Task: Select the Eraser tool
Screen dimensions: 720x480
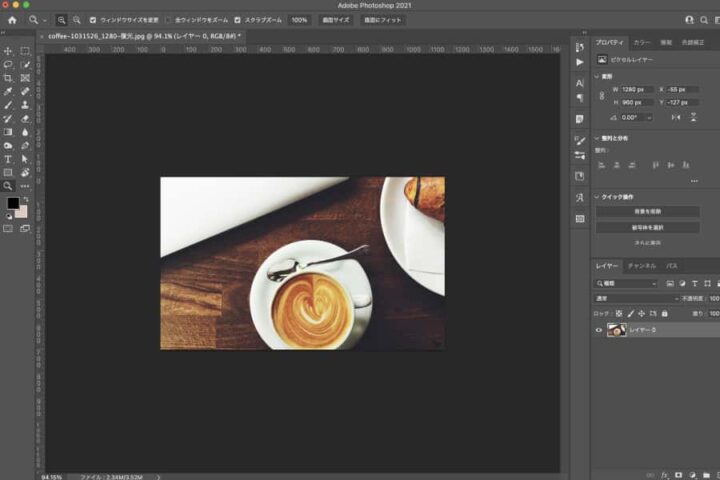Action: coord(25,119)
